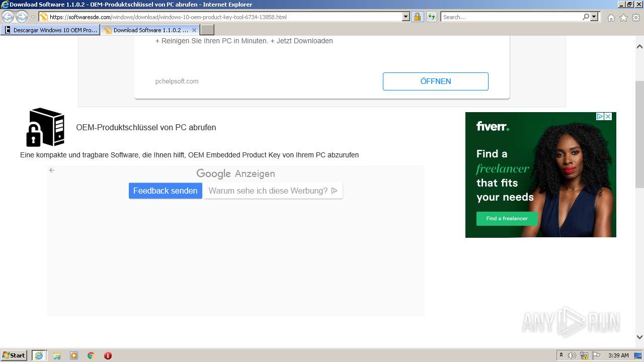Click the address bar URL field
The image size is (644, 362).
(x=220, y=17)
